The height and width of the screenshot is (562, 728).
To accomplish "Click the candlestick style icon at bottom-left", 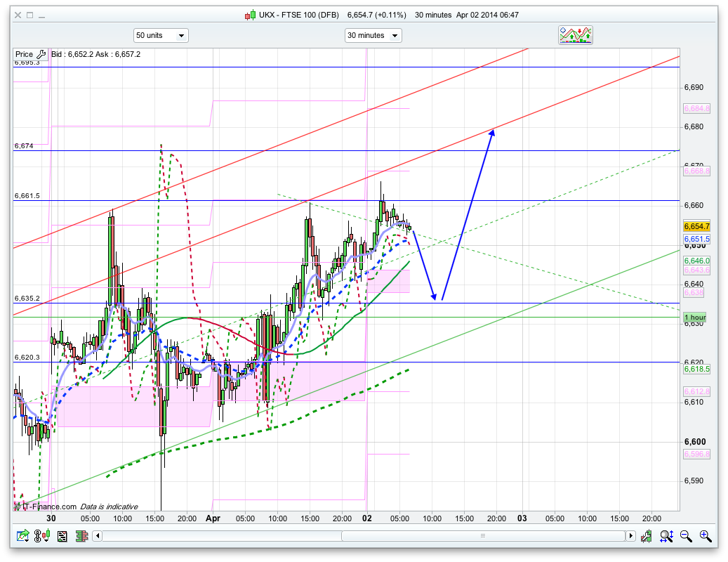I will click(x=44, y=536).
